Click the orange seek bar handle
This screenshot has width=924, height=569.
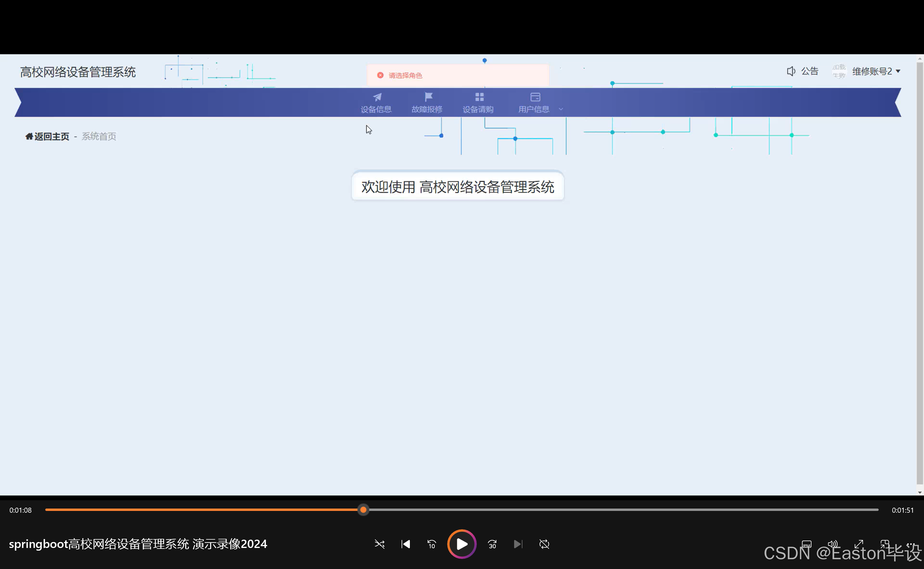[363, 510]
